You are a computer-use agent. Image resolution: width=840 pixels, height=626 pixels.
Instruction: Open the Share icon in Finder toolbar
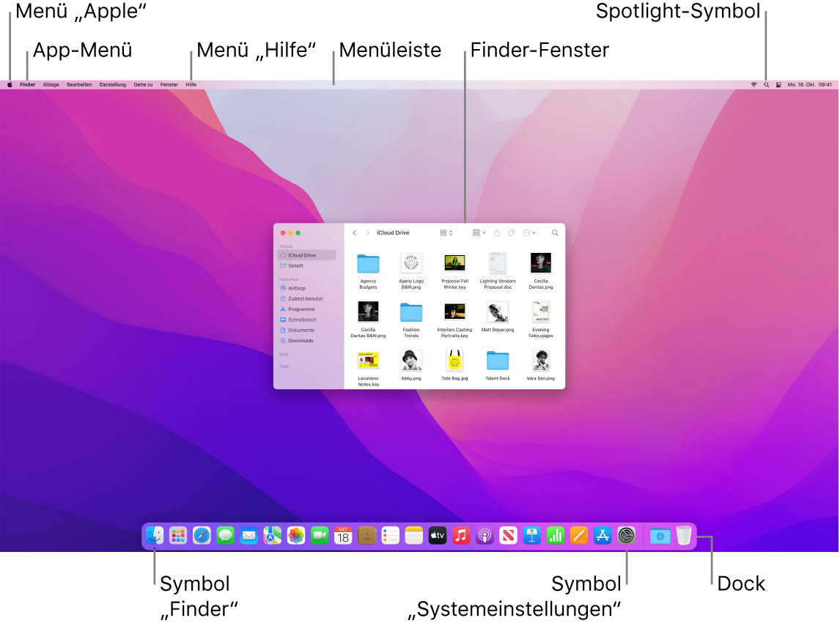click(497, 232)
